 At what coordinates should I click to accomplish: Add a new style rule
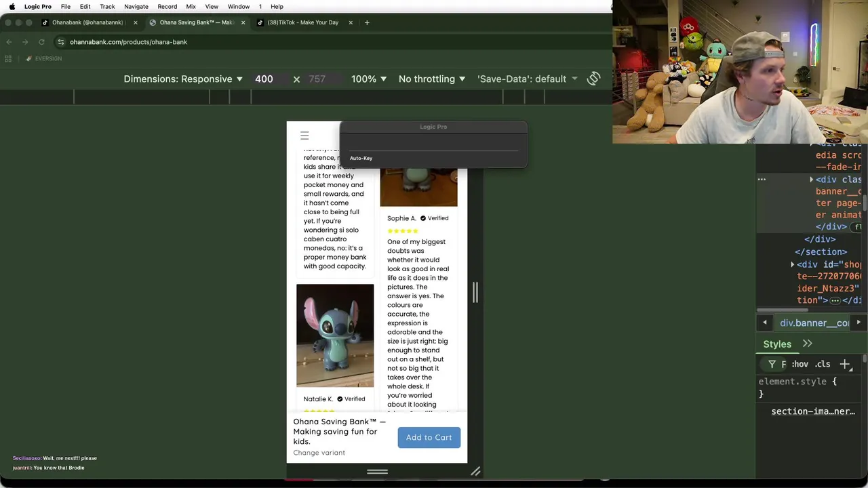point(845,365)
